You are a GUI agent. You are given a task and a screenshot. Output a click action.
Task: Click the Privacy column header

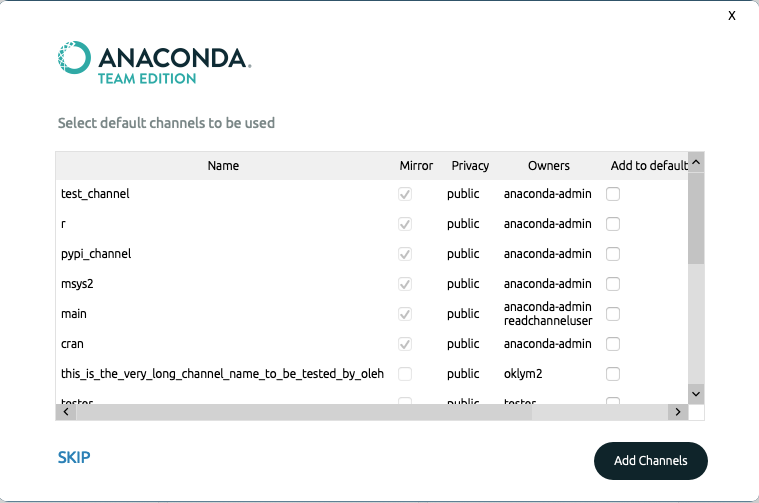[470, 166]
